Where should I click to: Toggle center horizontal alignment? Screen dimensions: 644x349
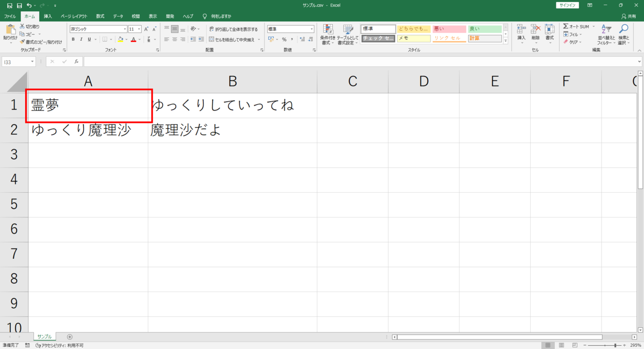coord(174,39)
